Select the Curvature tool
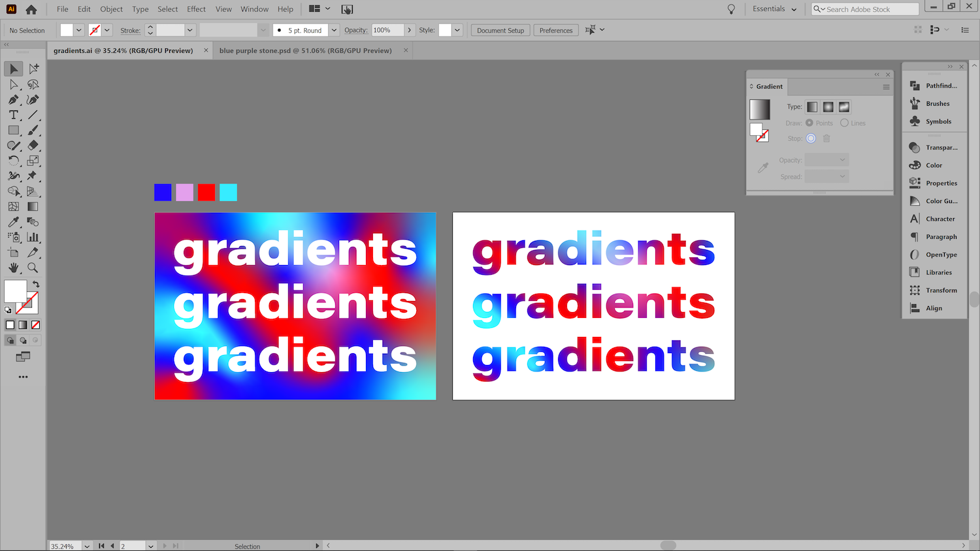 click(33, 100)
